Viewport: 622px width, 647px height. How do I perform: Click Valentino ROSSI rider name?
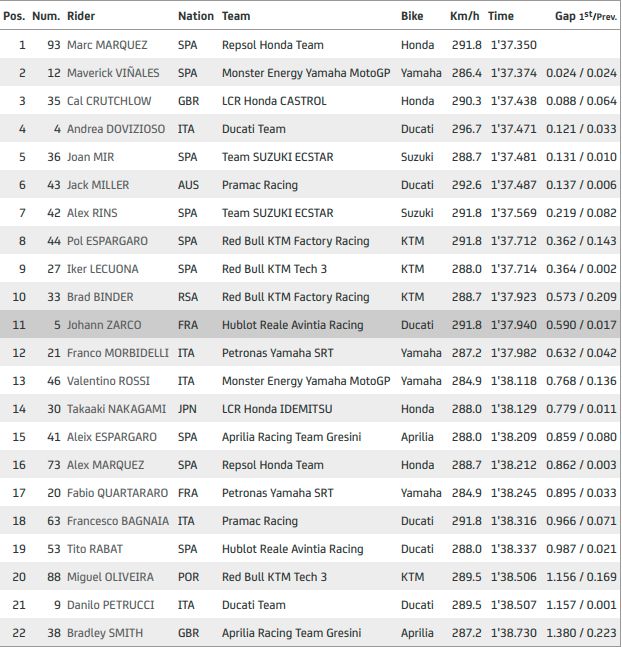pos(112,381)
